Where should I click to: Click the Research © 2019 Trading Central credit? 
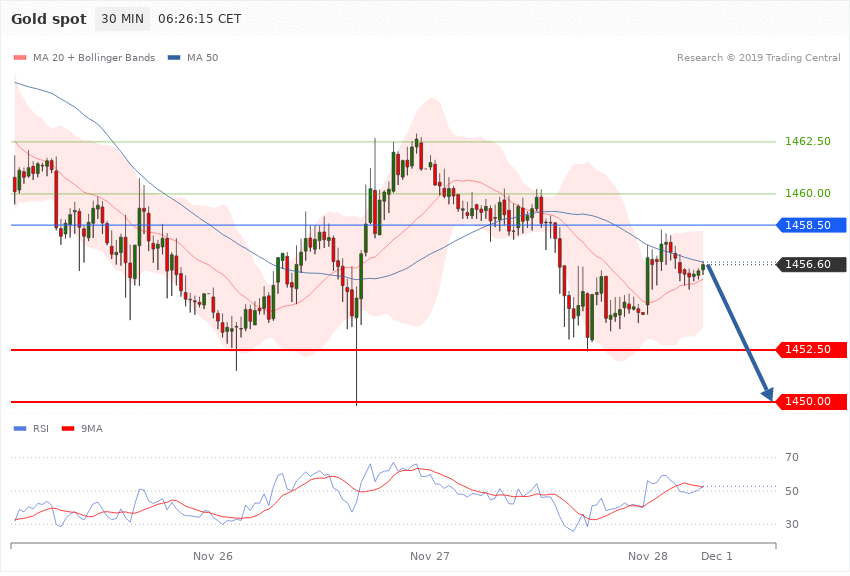click(758, 57)
